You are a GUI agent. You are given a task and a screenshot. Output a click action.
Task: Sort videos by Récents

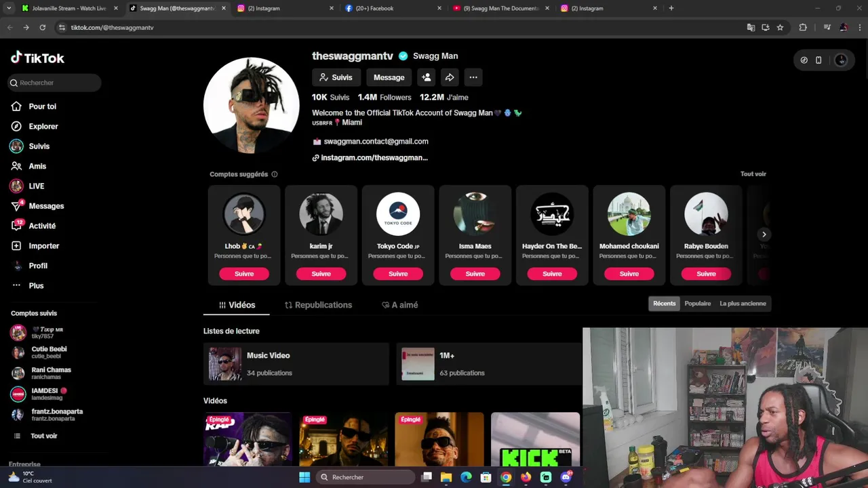tap(665, 304)
